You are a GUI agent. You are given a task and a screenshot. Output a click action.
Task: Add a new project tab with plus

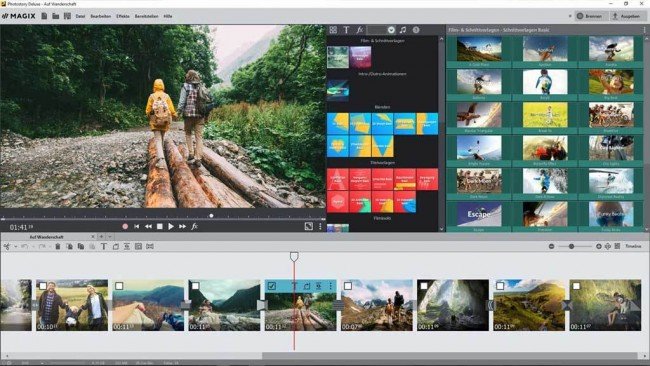tap(101, 237)
